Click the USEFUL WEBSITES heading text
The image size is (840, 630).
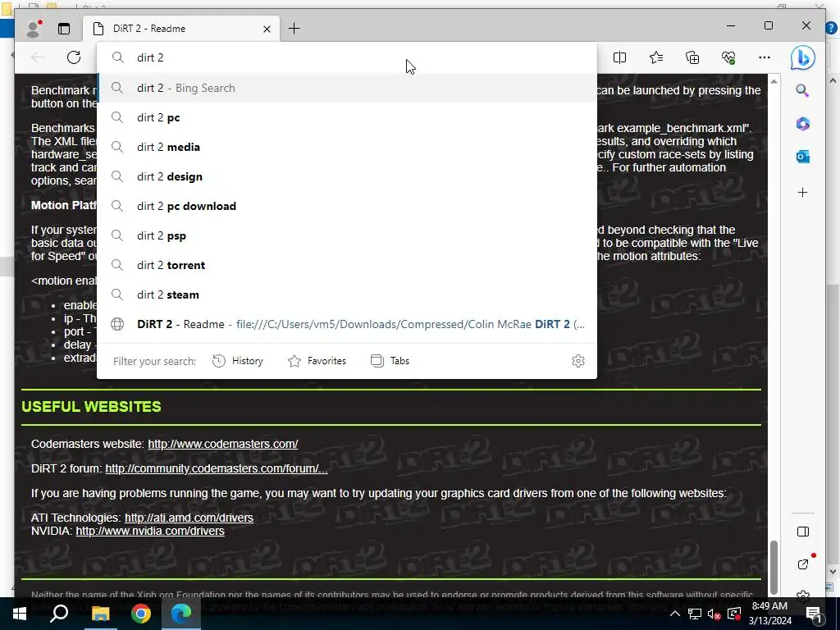tap(91, 407)
